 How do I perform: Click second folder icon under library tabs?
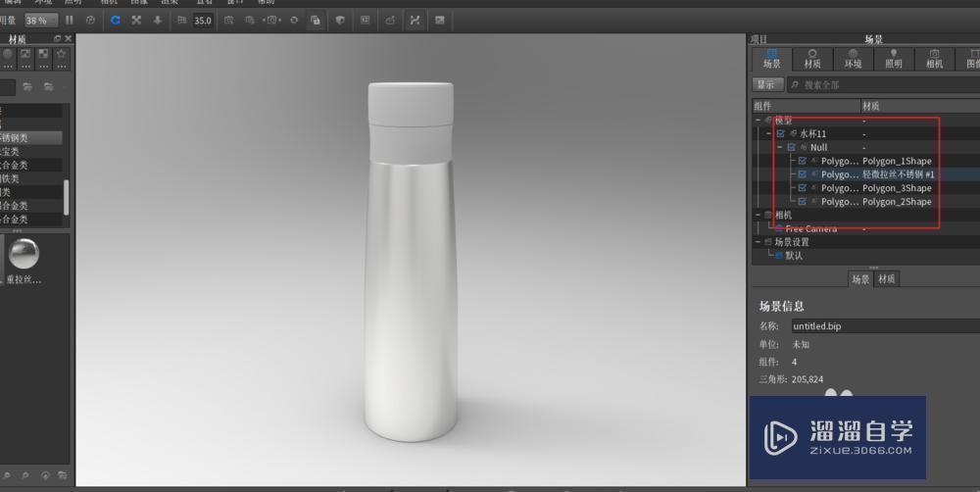pyautogui.click(x=48, y=87)
